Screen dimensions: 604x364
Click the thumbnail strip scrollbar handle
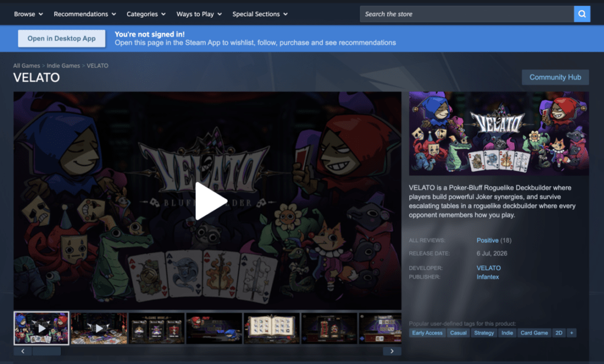coord(47,351)
